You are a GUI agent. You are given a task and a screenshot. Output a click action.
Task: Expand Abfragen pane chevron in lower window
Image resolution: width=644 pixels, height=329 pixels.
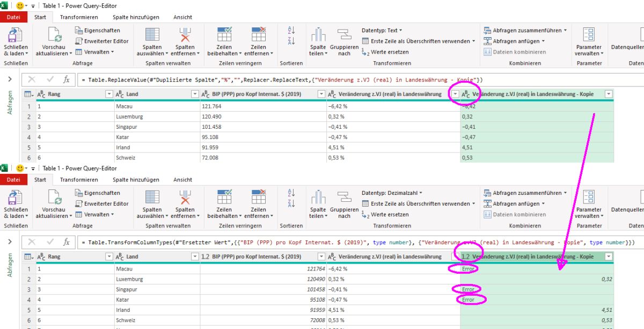tap(10, 242)
